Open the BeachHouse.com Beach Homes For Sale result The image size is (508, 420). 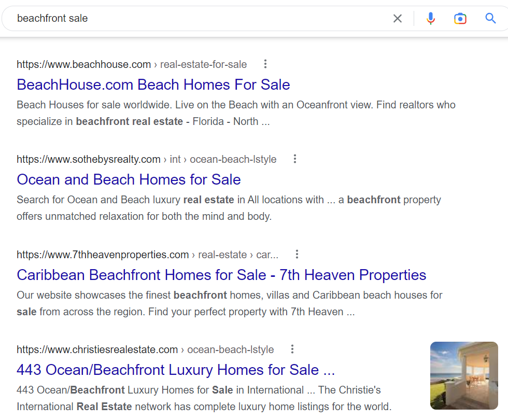coord(153,85)
